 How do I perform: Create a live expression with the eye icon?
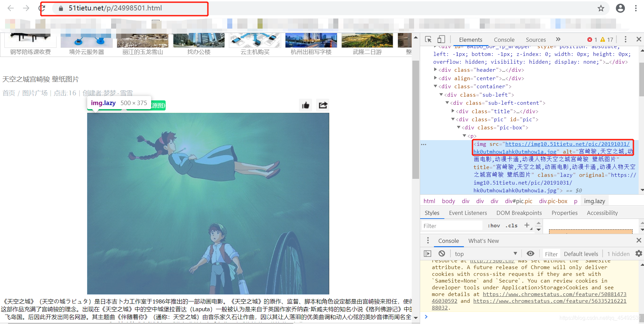click(531, 254)
